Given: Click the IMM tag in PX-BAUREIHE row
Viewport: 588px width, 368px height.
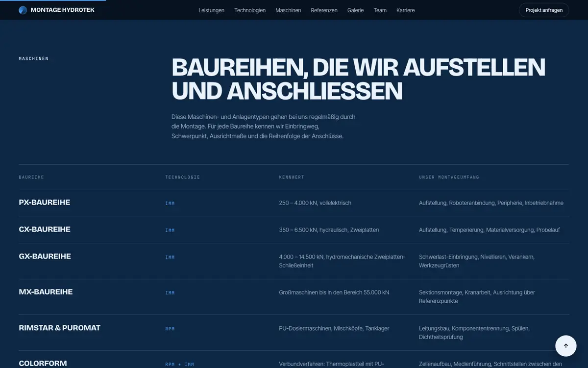Looking at the screenshot, I should coord(170,203).
